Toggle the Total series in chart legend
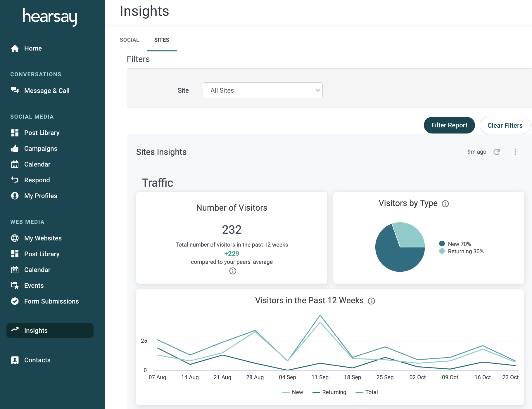This screenshot has height=409, width=532. tap(367, 392)
